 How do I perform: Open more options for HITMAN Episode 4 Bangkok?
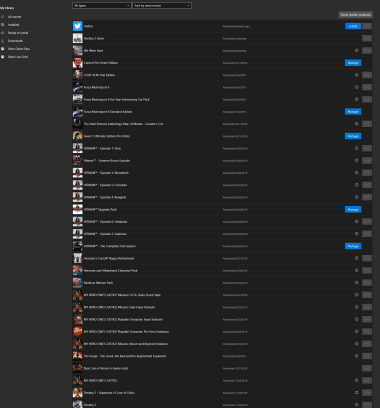click(x=367, y=197)
